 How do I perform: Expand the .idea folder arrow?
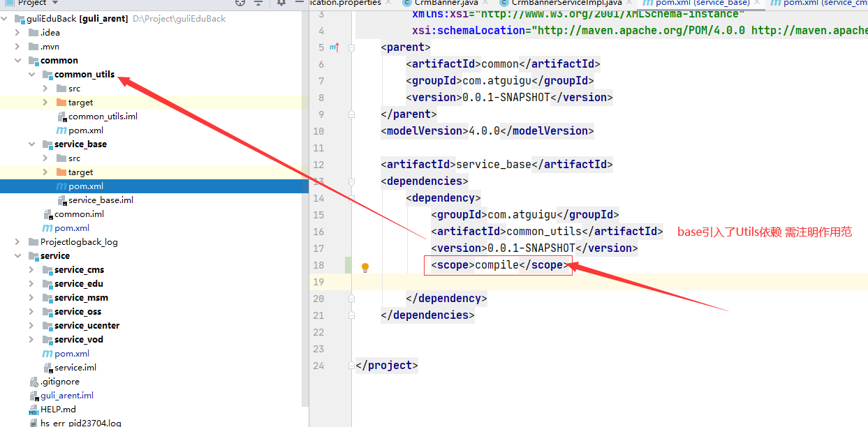pyautogui.click(x=18, y=33)
